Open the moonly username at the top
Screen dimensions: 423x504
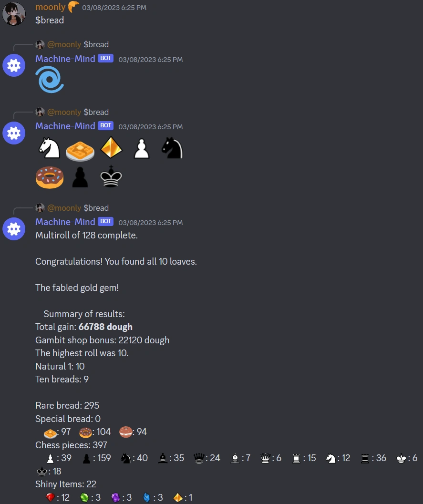(51, 7)
